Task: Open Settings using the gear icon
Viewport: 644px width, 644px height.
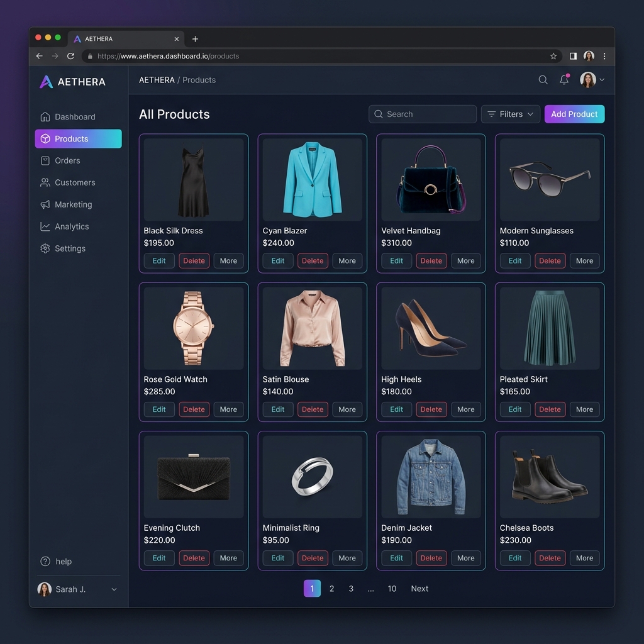Action: pyautogui.click(x=44, y=248)
